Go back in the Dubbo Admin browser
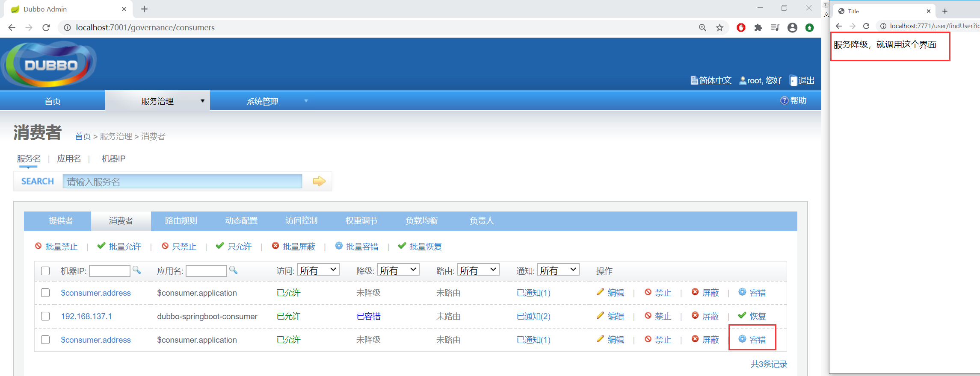The image size is (980, 376). [12, 28]
